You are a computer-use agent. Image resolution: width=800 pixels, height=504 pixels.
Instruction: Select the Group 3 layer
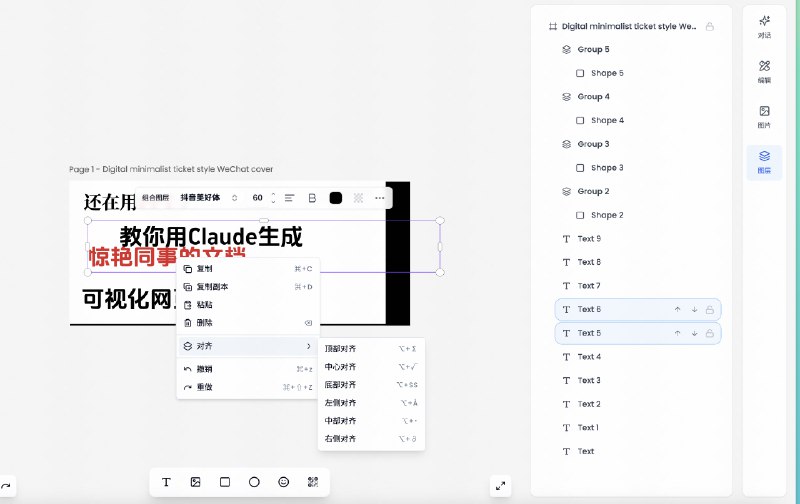[x=638, y=144]
